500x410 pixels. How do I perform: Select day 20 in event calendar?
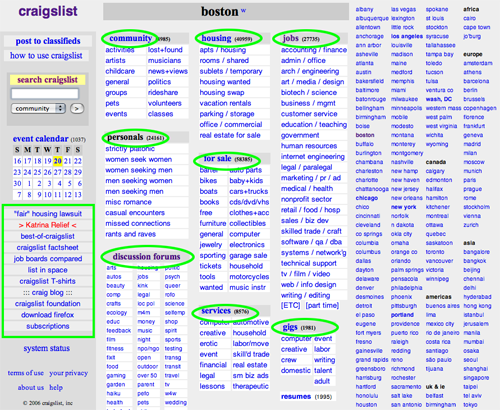click(x=58, y=161)
